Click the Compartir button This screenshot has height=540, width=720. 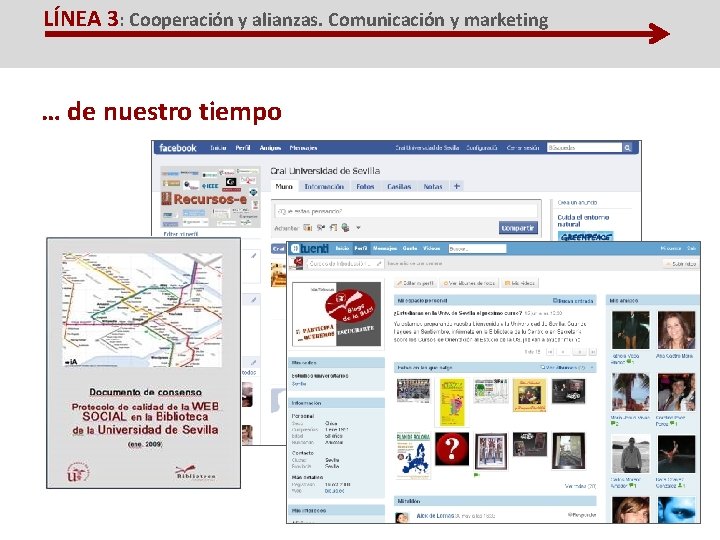pyautogui.click(x=518, y=228)
